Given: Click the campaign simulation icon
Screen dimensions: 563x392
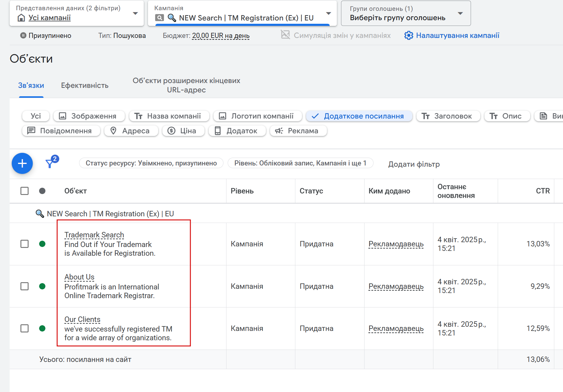Looking at the screenshot, I should coord(285,35).
